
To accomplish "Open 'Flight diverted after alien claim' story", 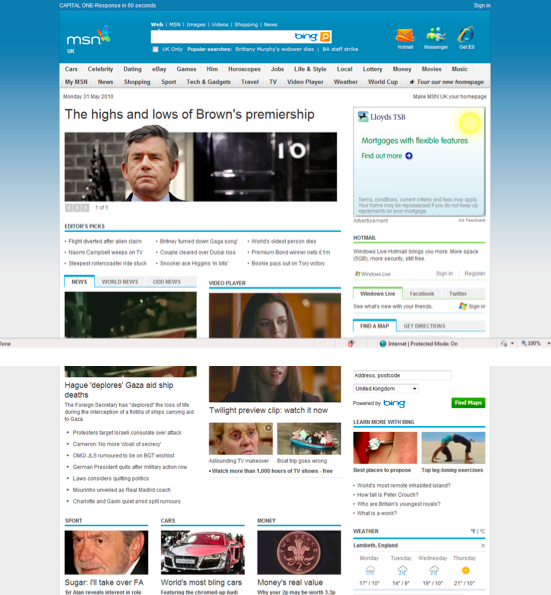I will click(105, 241).
